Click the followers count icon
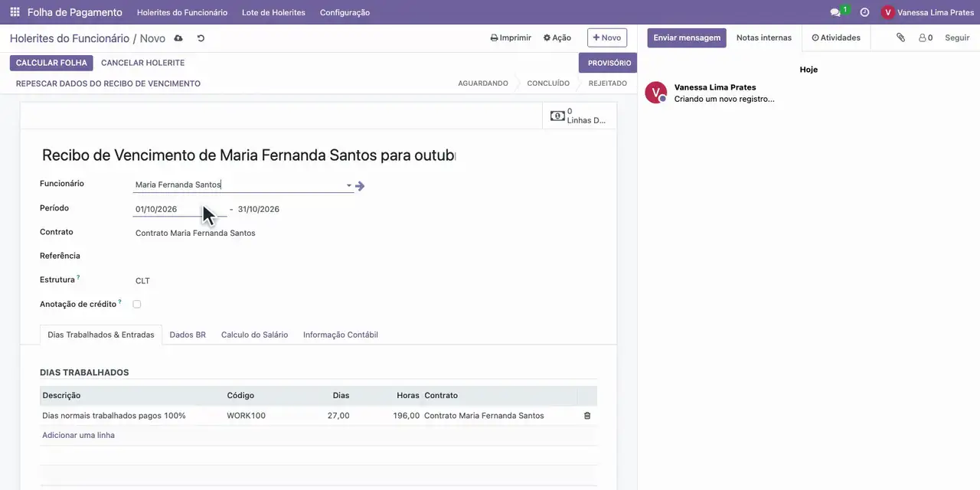Image resolution: width=980 pixels, height=490 pixels. point(926,38)
